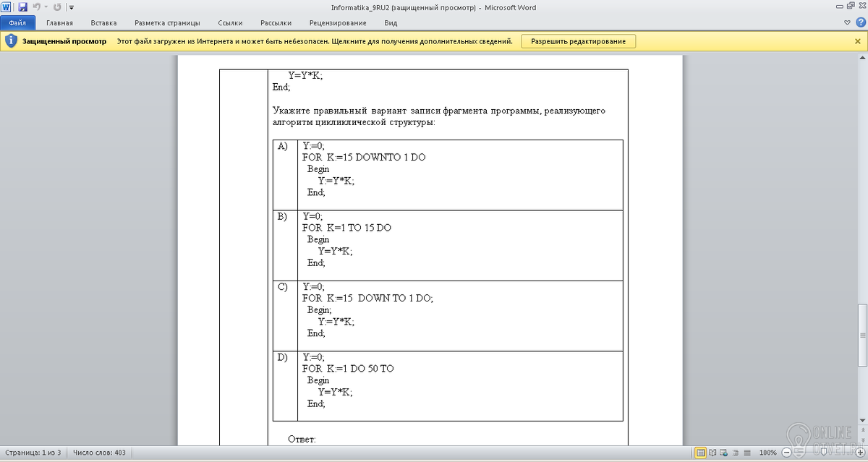Click the Undo arrow icon

pos(35,7)
